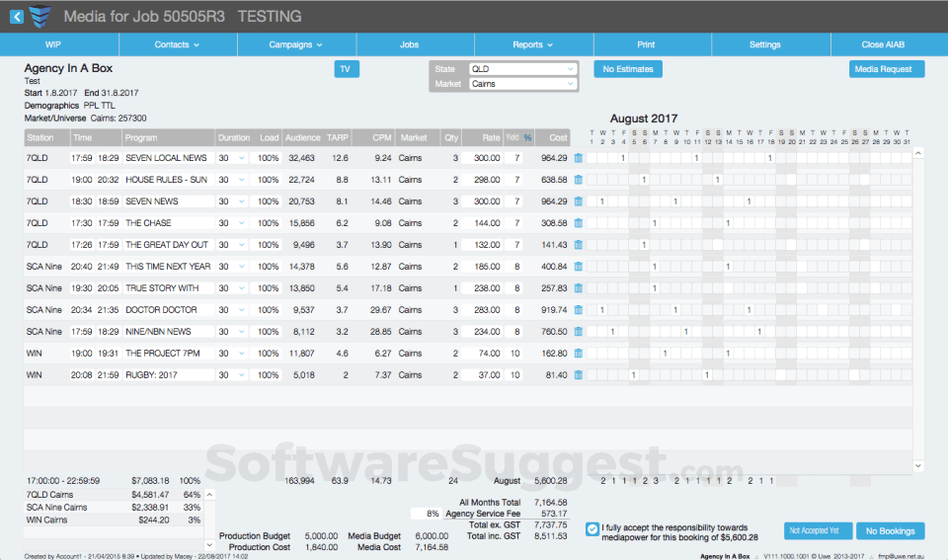Expand the Reports menu
This screenshot has width=948, height=560.
(x=533, y=44)
